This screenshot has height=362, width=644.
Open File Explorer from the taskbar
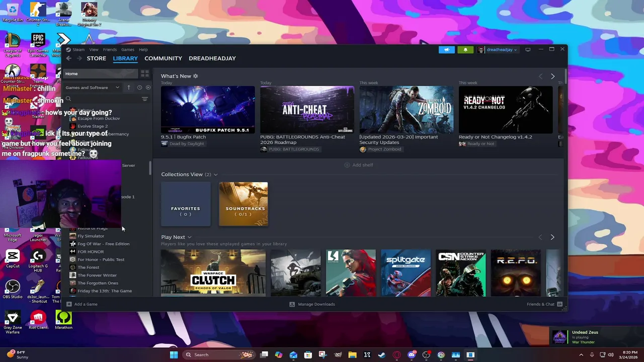(x=352, y=354)
